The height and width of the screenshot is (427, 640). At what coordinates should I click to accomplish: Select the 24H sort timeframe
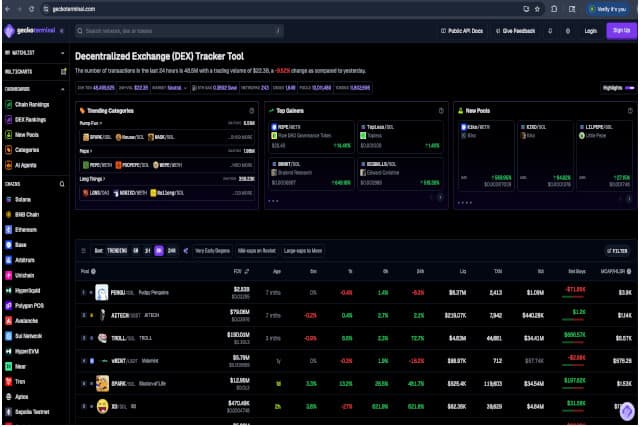click(x=171, y=250)
